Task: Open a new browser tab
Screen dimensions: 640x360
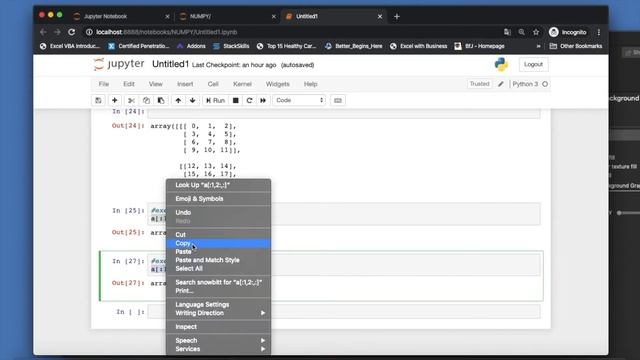Action: (x=397, y=16)
